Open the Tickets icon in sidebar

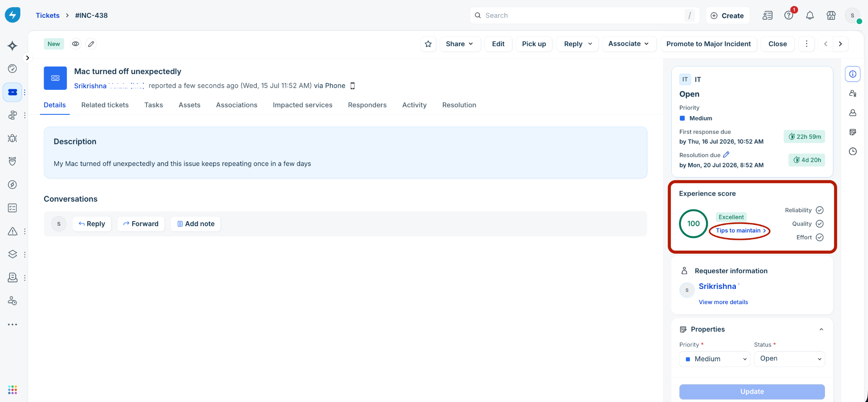coord(12,92)
